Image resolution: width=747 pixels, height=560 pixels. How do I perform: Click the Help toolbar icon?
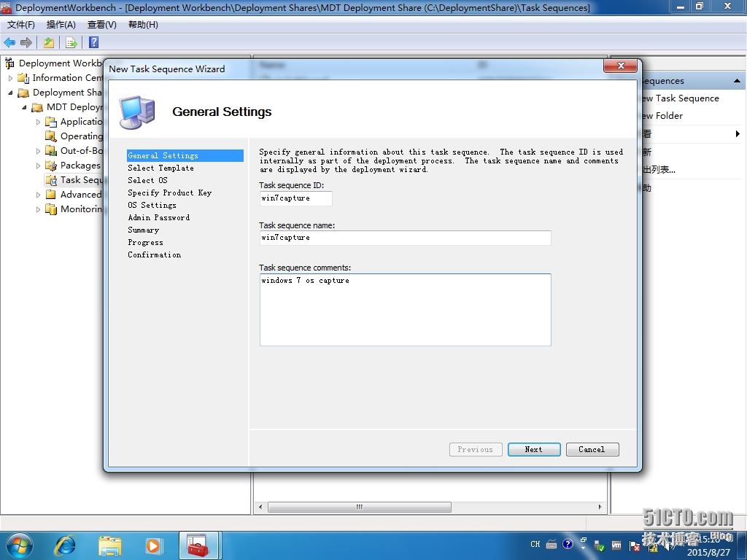click(94, 42)
